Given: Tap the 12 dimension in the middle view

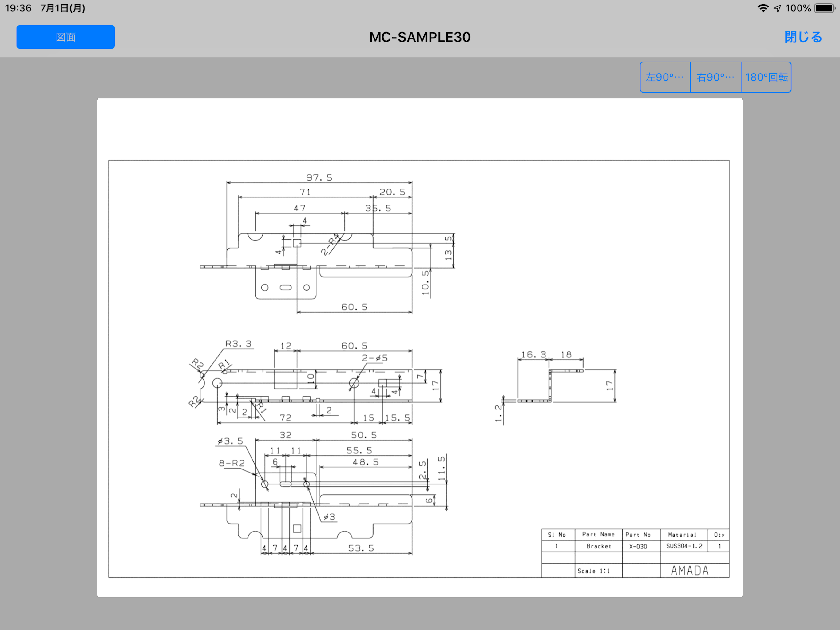Looking at the screenshot, I should 286,346.
